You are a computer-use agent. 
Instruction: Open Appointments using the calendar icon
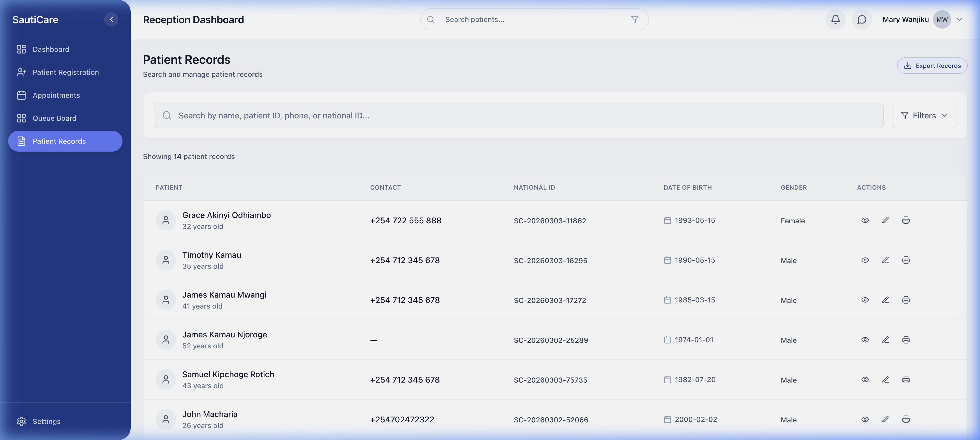(21, 95)
